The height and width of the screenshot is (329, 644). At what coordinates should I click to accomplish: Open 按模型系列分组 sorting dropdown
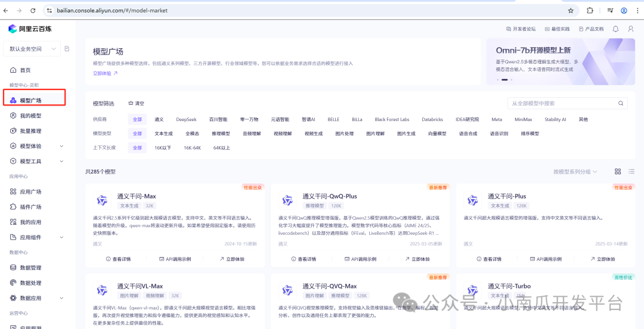[x=575, y=171]
